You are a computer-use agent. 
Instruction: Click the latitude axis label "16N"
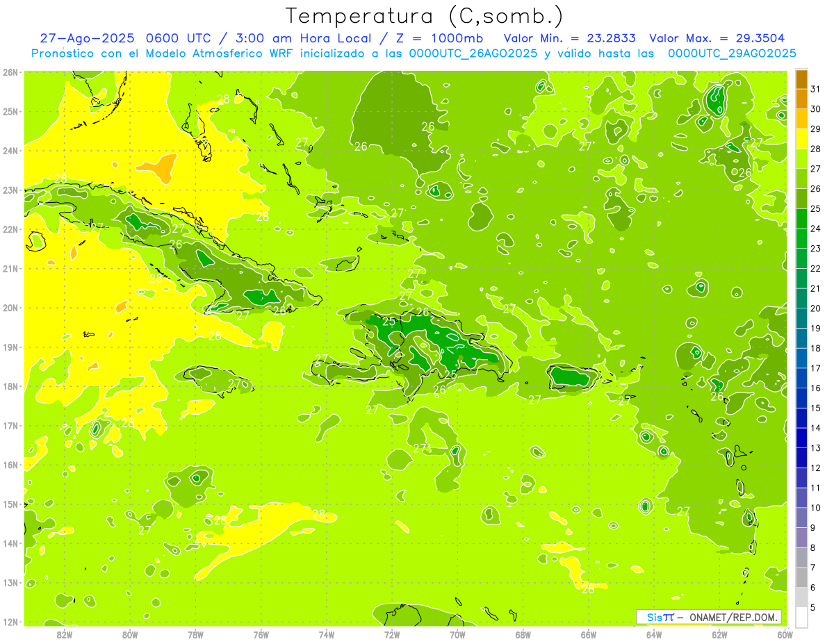10,465
